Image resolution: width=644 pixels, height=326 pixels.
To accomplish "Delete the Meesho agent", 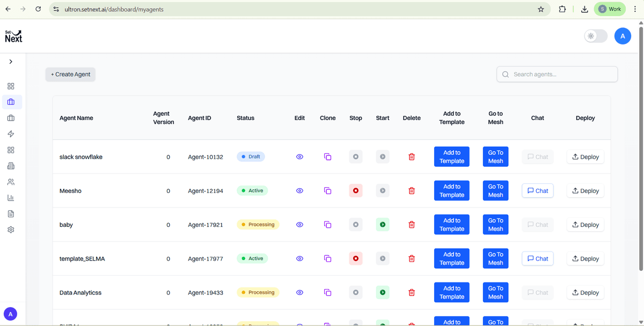I will (x=412, y=191).
